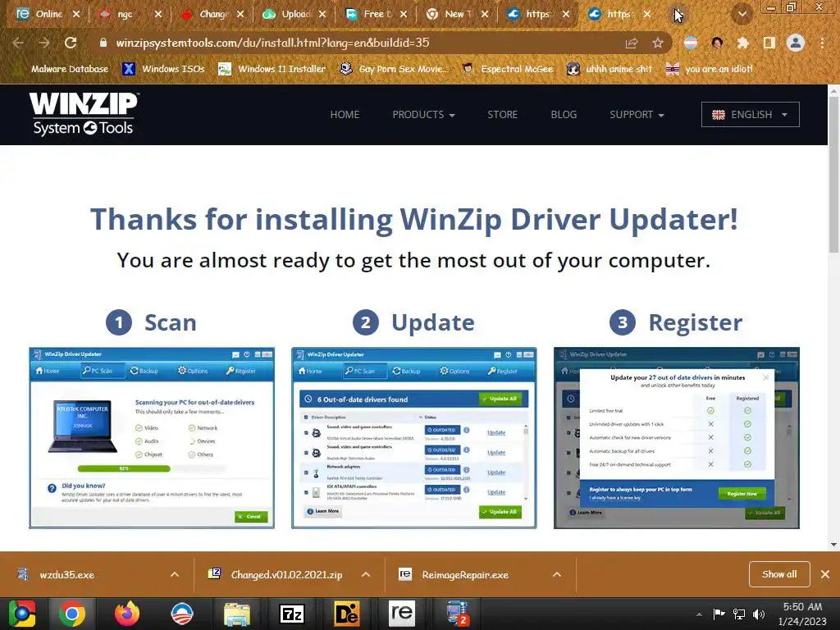840x630 pixels.
Task: Reload the page with refresh icon
Action: point(71,43)
